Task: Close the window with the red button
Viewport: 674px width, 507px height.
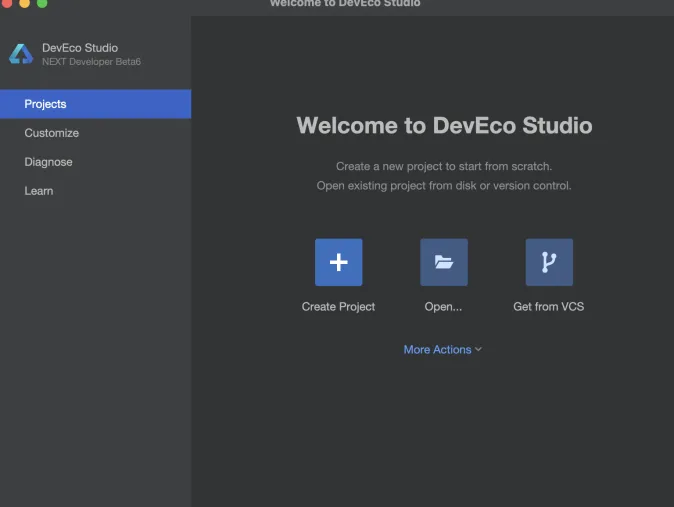Action: point(7,3)
